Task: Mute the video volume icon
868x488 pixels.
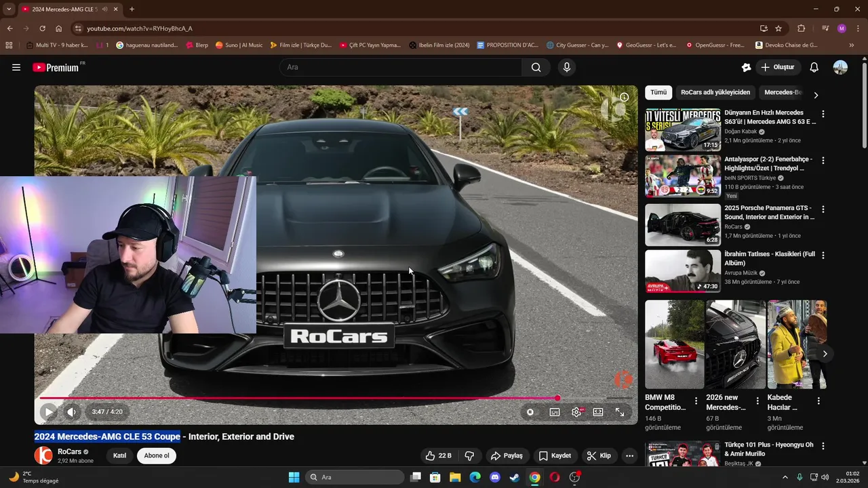Action: pos(71,411)
